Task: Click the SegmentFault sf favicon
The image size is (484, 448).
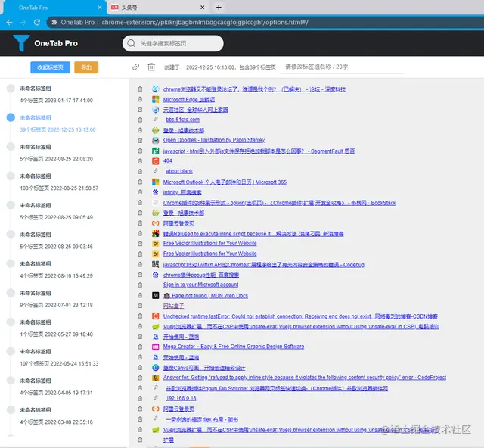Action: 156,151
